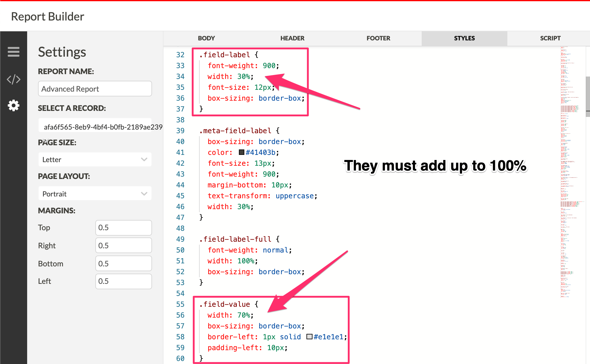The height and width of the screenshot is (364, 590).
Task: Click the #41403b color swatch
Action: pyautogui.click(x=241, y=152)
